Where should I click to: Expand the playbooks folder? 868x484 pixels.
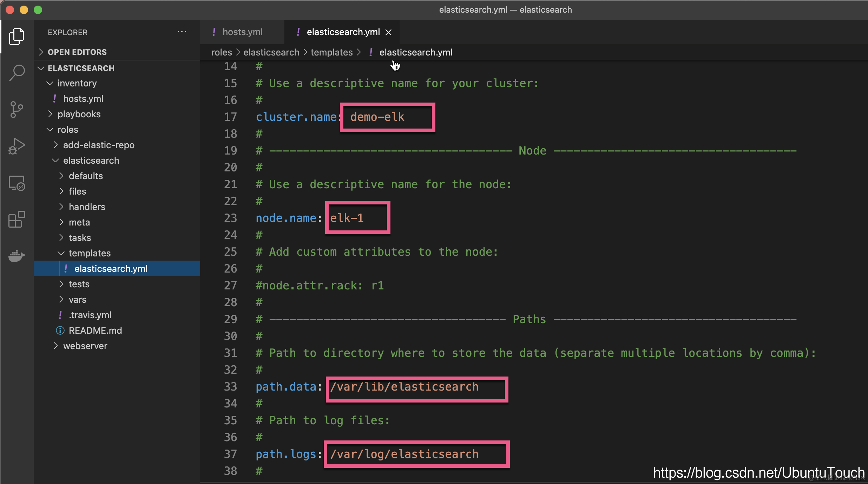pyautogui.click(x=79, y=114)
